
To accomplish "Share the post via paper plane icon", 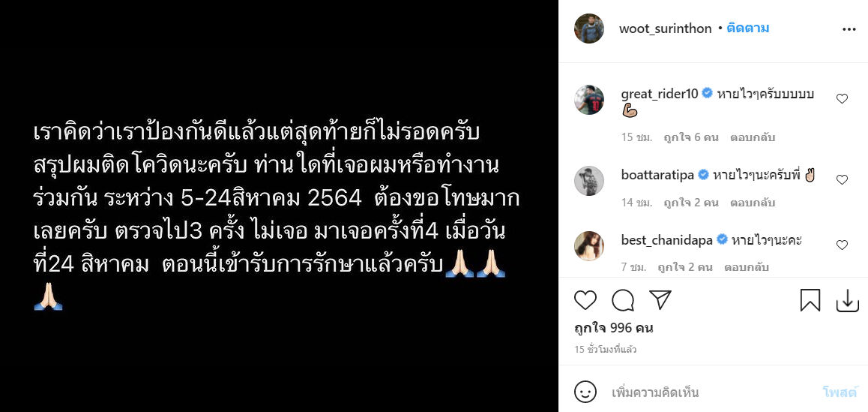I will [x=660, y=300].
